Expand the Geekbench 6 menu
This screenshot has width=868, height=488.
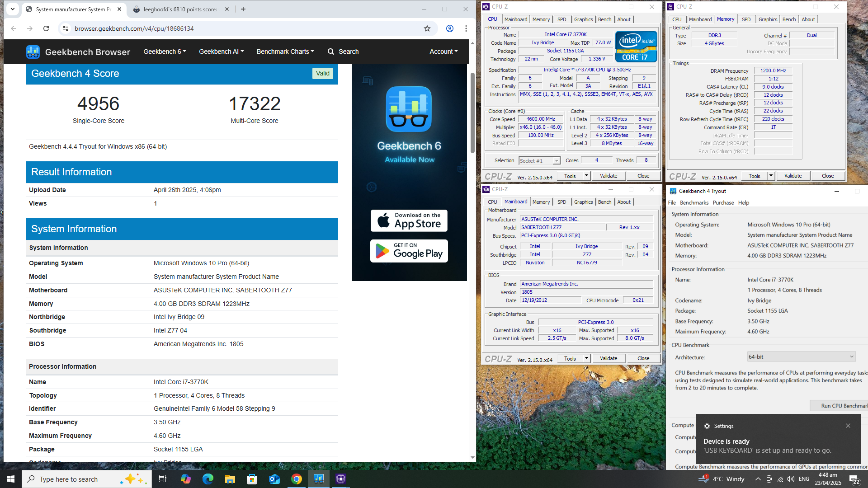pos(165,52)
